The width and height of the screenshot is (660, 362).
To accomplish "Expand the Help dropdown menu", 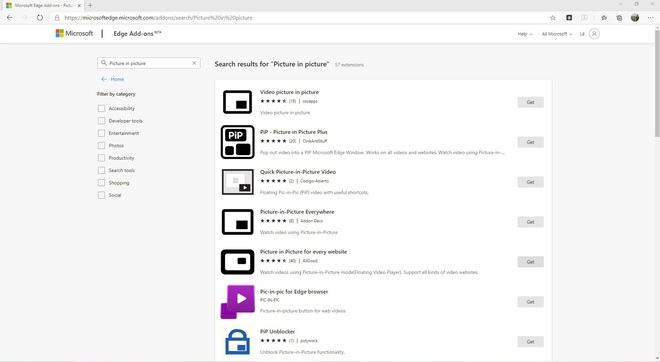I will click(525, 34).
